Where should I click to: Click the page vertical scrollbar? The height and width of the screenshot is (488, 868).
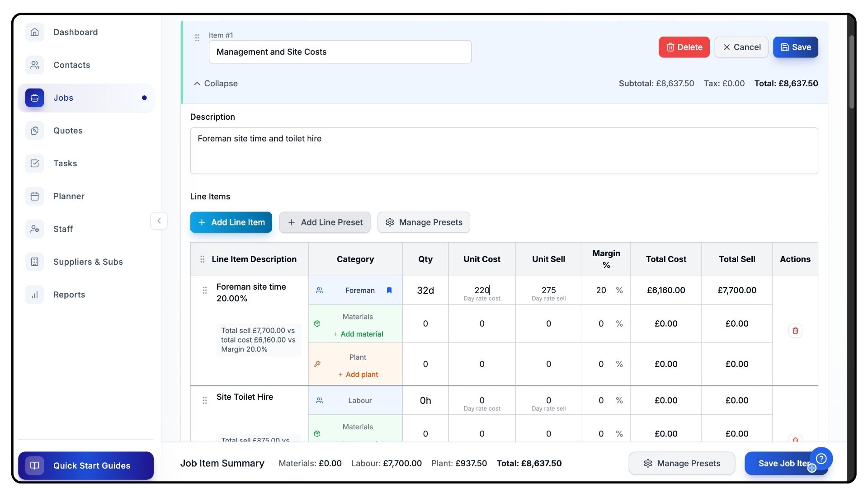[852, 72]
